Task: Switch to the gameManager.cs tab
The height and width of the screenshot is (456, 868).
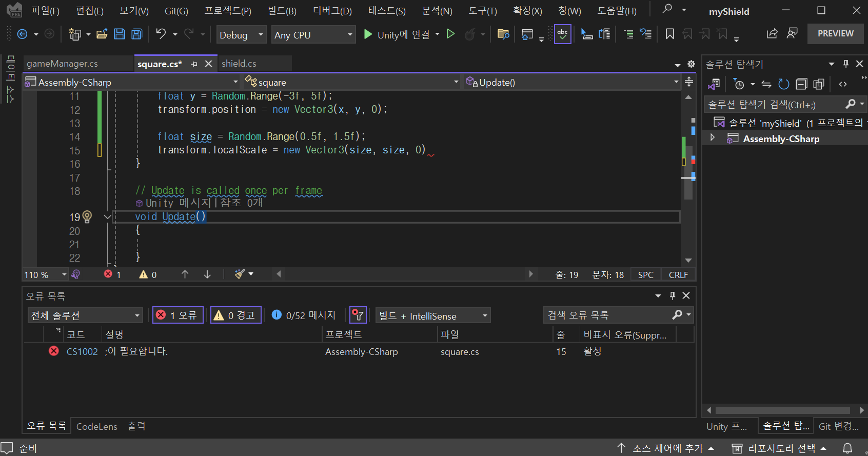Action: pos(62,64)
